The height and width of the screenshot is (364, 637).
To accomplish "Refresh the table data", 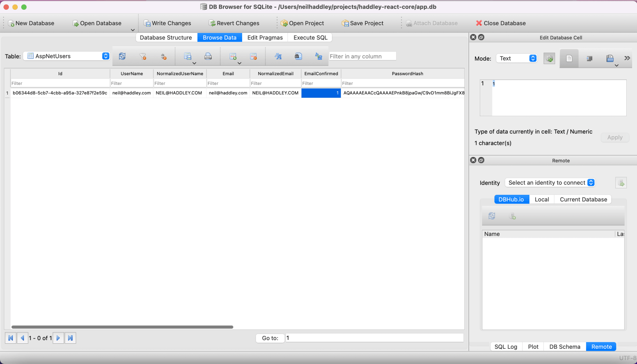I will pyautogui.click(x=122, y=56).
